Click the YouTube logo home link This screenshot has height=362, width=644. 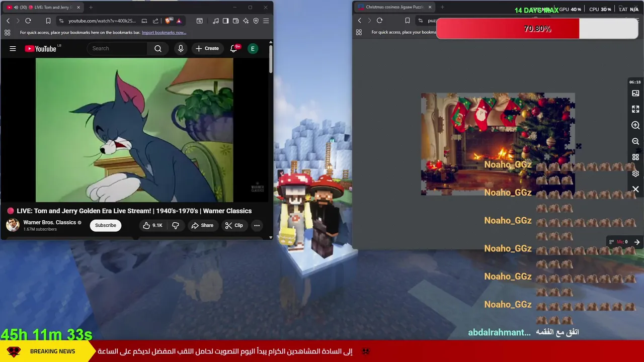coord(41,49)
